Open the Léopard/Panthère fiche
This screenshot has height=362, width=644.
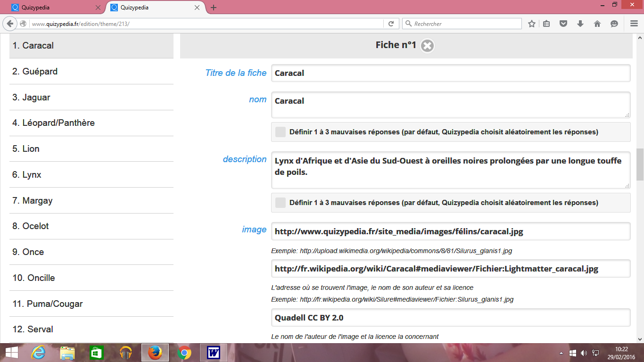91,123
